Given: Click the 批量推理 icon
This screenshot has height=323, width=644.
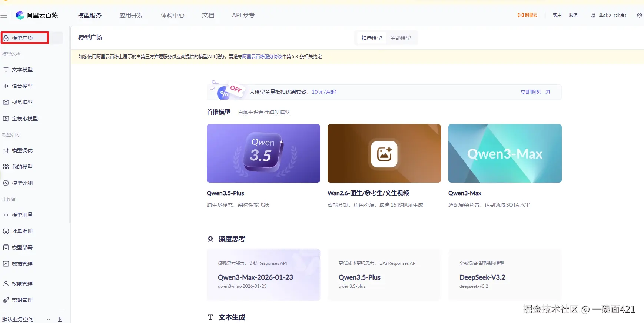Looking at the screenshot, I should coord(6,231).
